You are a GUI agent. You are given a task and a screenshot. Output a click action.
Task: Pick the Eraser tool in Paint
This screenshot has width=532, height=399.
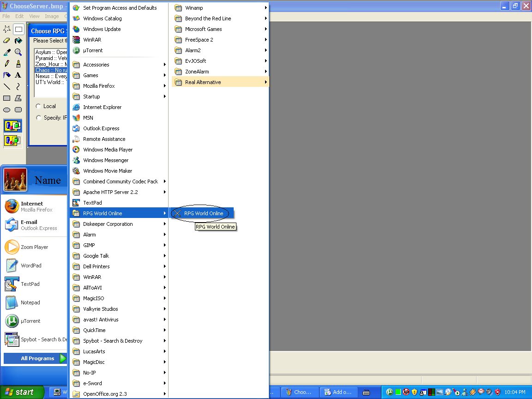click(7, 41)
